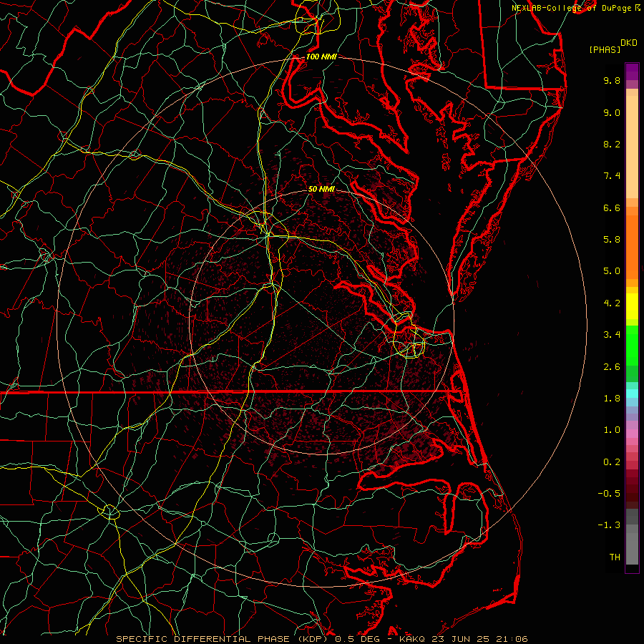Click the [PHAS] units label
The width and height of the screenshot is (644, 644).
(x=605, y=50)
